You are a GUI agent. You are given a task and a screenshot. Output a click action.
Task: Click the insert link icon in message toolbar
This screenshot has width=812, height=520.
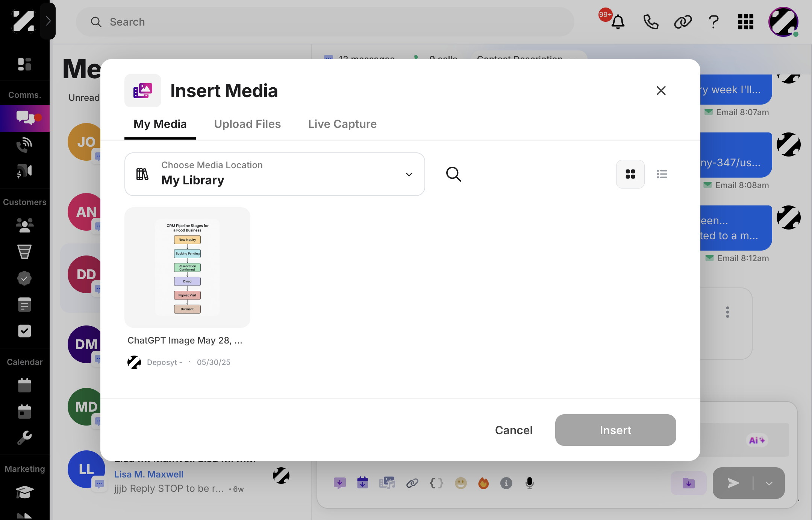412,483
